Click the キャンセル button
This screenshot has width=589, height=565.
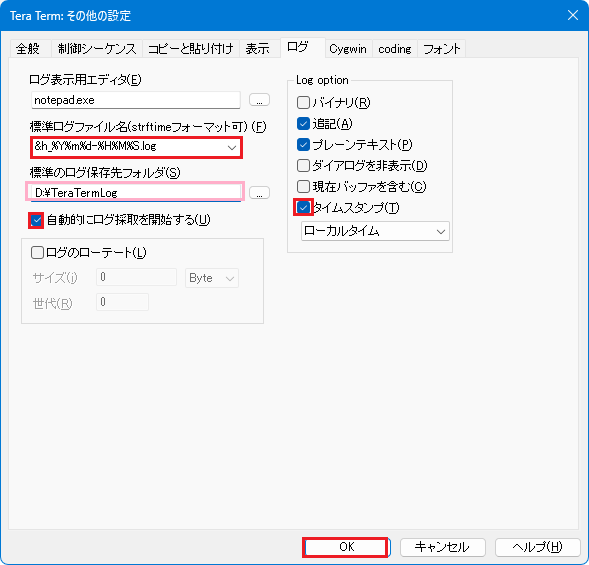(443, 547)
